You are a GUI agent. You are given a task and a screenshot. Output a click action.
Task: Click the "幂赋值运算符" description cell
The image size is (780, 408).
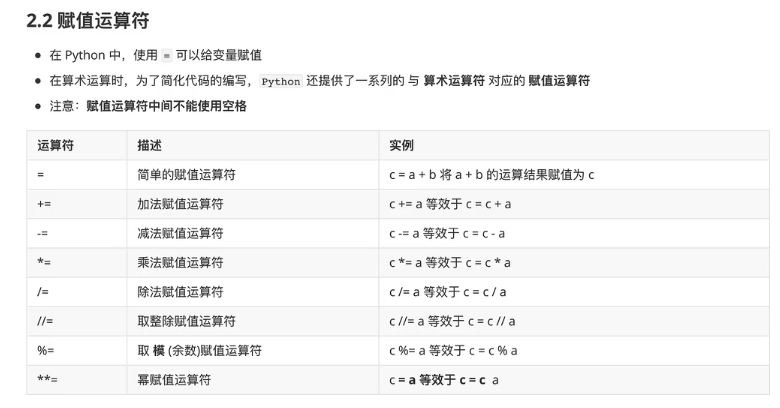(x=174, y=380)
